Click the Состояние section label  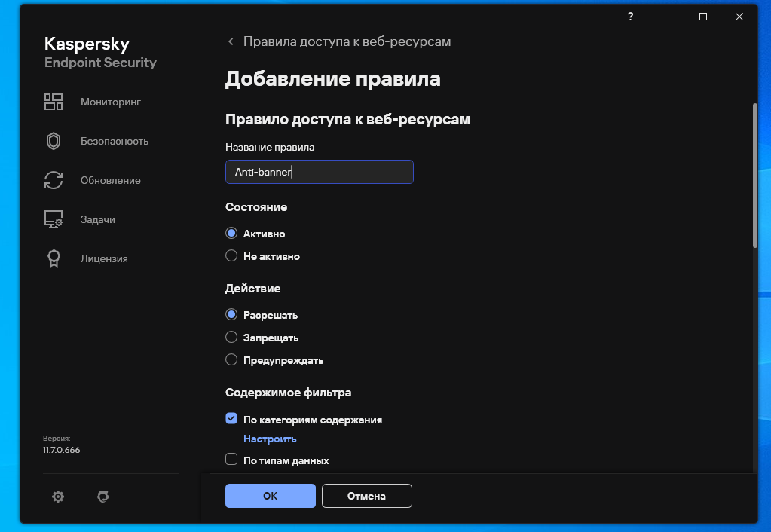point(256,207)
